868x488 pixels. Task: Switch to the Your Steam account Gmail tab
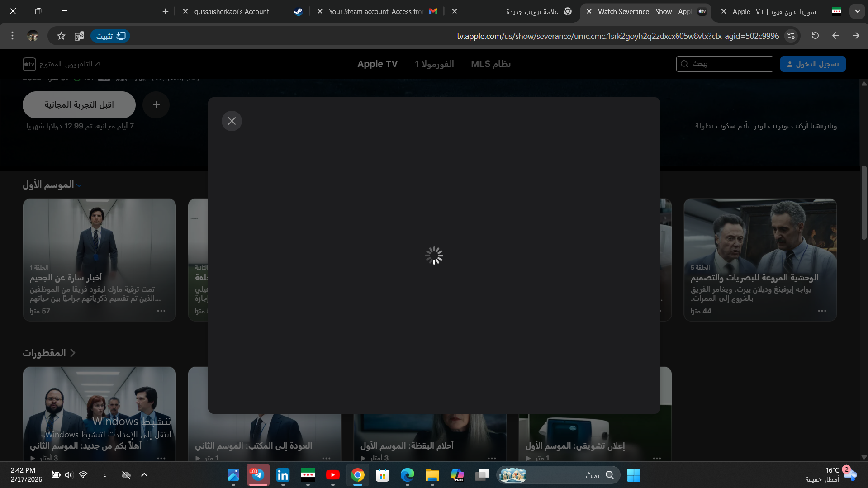[x=375, y=11]
